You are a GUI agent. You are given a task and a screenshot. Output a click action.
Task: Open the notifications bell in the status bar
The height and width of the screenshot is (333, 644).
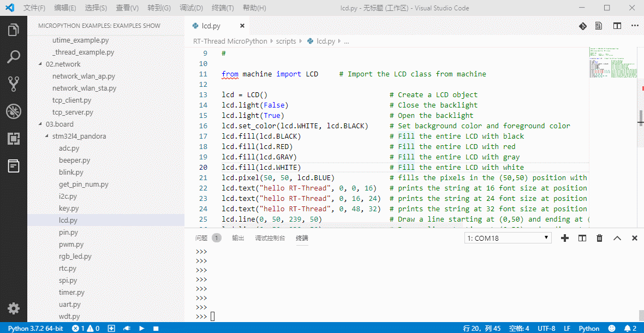tap(628, 328)
